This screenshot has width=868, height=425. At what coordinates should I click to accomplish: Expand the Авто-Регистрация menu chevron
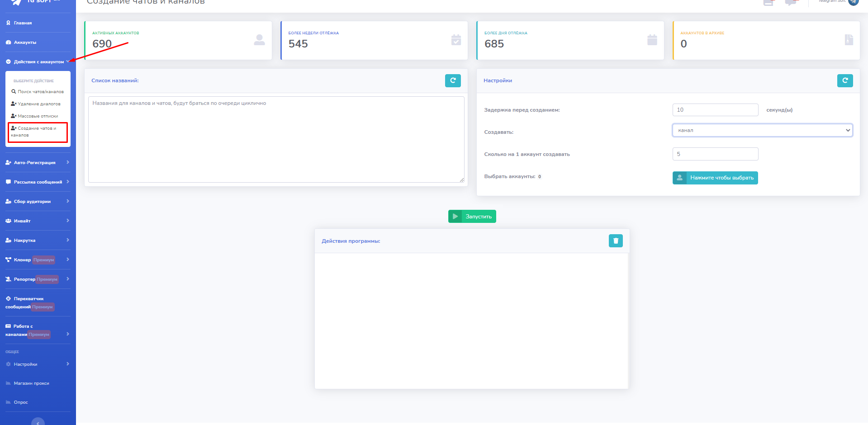(68, 162)
